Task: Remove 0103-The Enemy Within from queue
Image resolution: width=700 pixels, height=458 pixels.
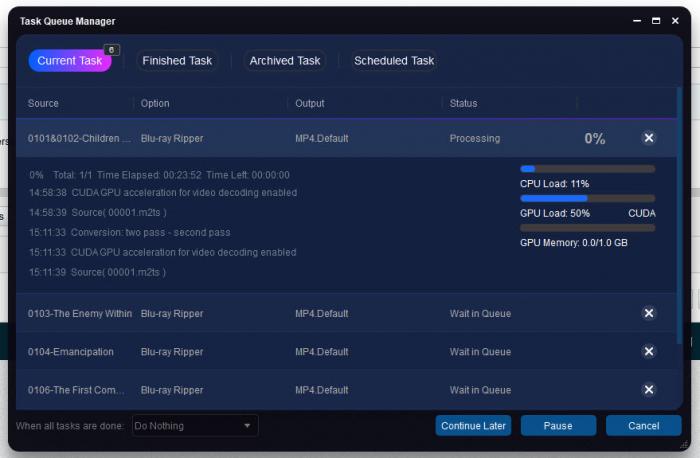Action: pyautogui.click(x=648, y=313)
